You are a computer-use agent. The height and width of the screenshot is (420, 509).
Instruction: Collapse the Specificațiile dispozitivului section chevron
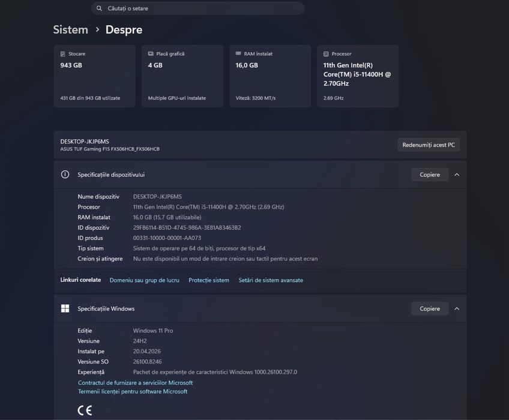pos(457,175)
